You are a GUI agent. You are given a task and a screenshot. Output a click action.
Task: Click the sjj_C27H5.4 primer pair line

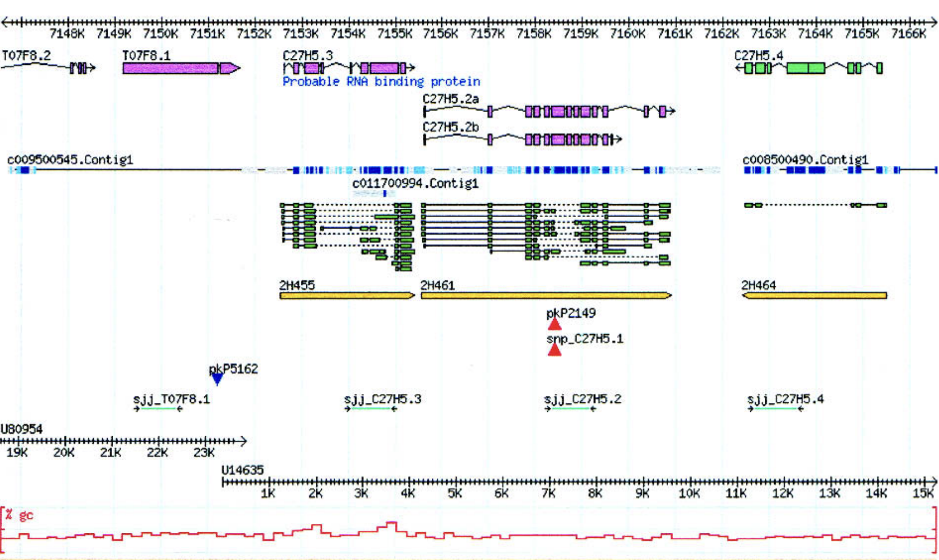coord(775,409)
